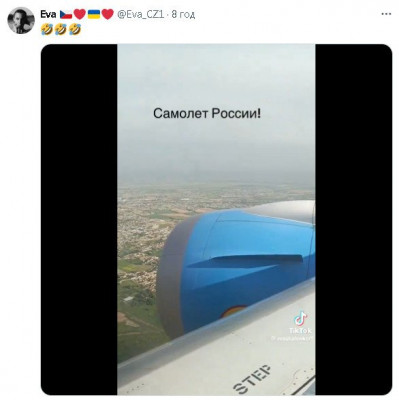
Task: Click the Czech flag emoji
Action: point(66,14)
